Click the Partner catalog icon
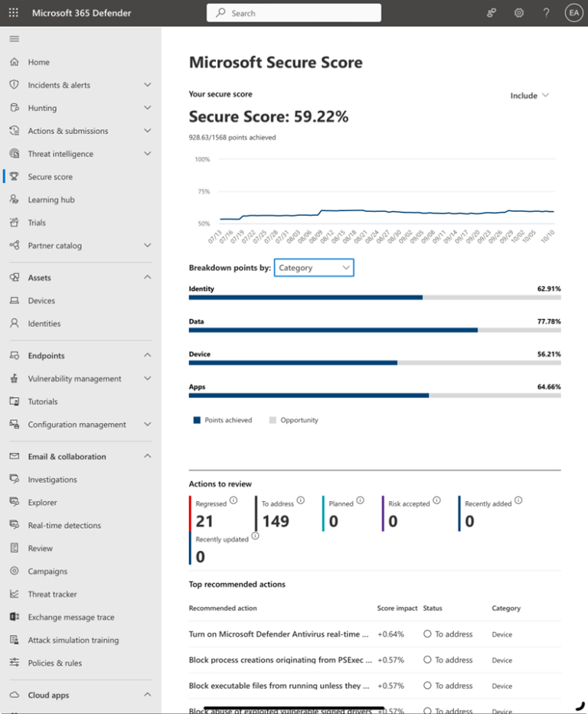The width and height of the screenshot is (588, 714). [15, 245]
